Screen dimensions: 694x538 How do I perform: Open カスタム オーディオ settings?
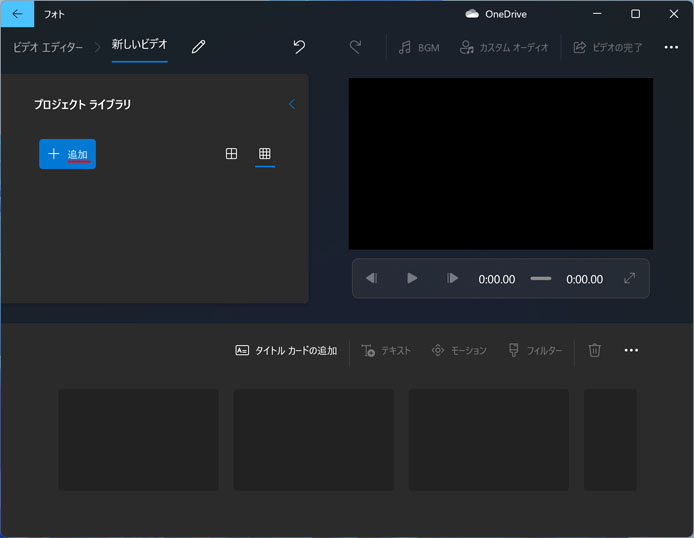pyautogui.click(x=504, y=47)
